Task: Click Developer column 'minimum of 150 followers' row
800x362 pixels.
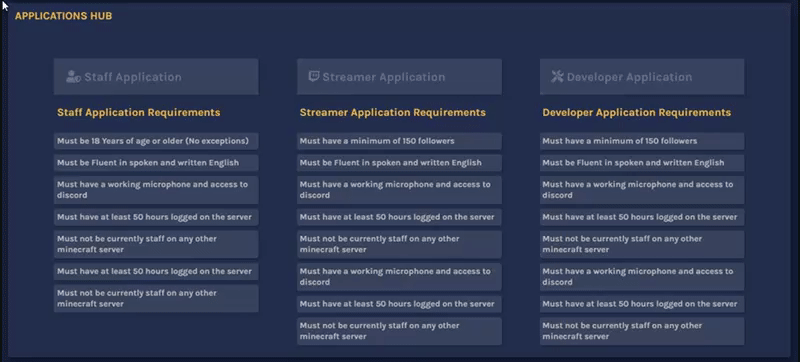Action: coord(642,141)
